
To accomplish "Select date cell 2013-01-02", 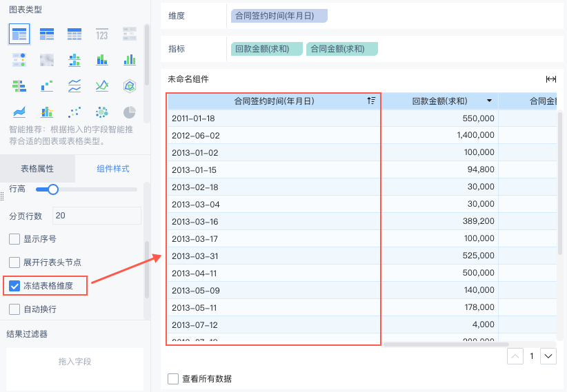I will tap(274, 152).
